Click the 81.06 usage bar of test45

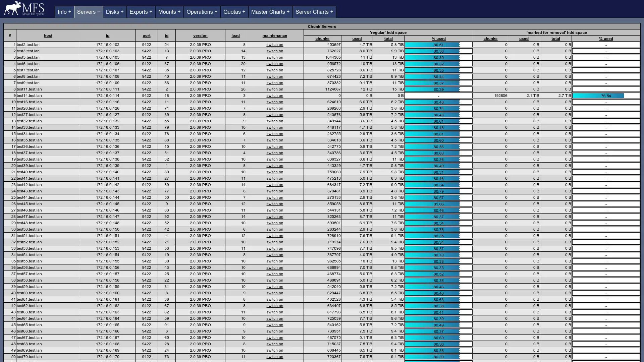438,204
